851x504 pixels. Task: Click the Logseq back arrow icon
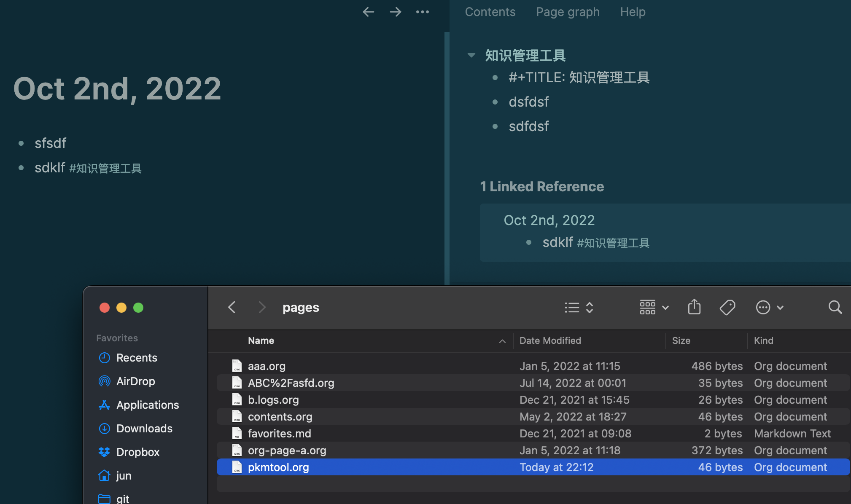click(x=368, y=12)
